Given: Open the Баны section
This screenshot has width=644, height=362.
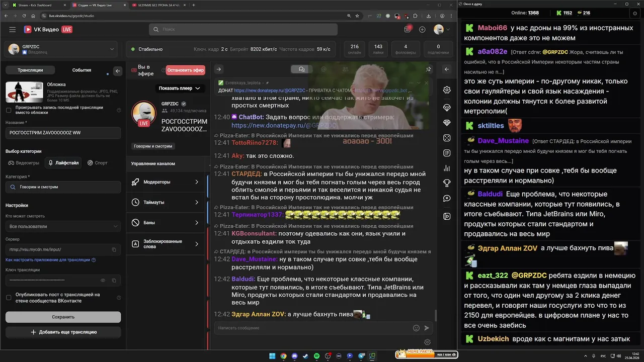Looking at the screenshot, I should tap(166, 222).
